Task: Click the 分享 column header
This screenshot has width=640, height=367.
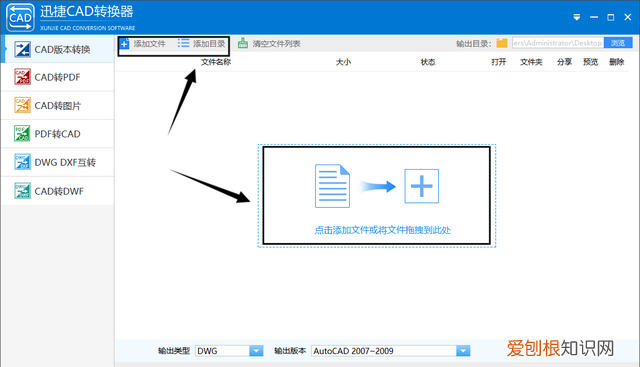Action: (564, 62)
